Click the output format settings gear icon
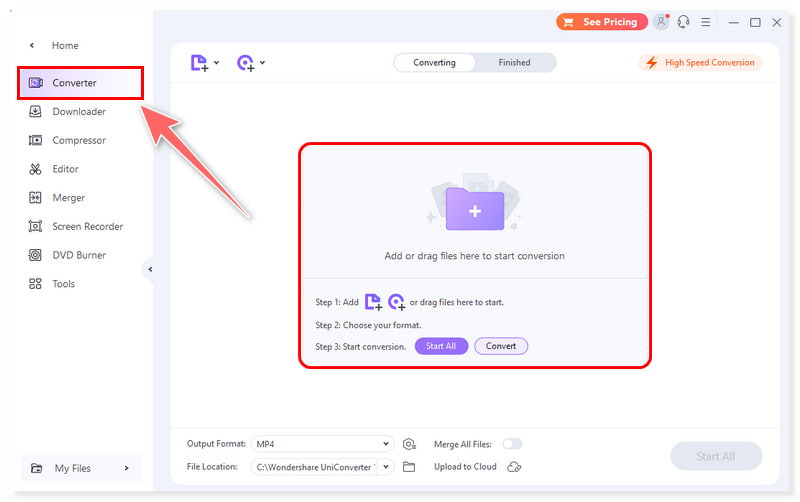 tap(409, 444)
